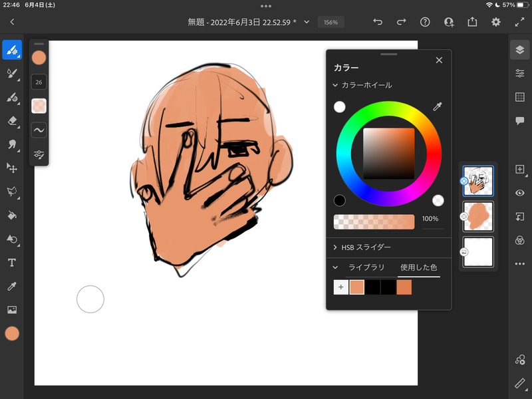
Task: Click the 100% opacity value
Action: 430,219
